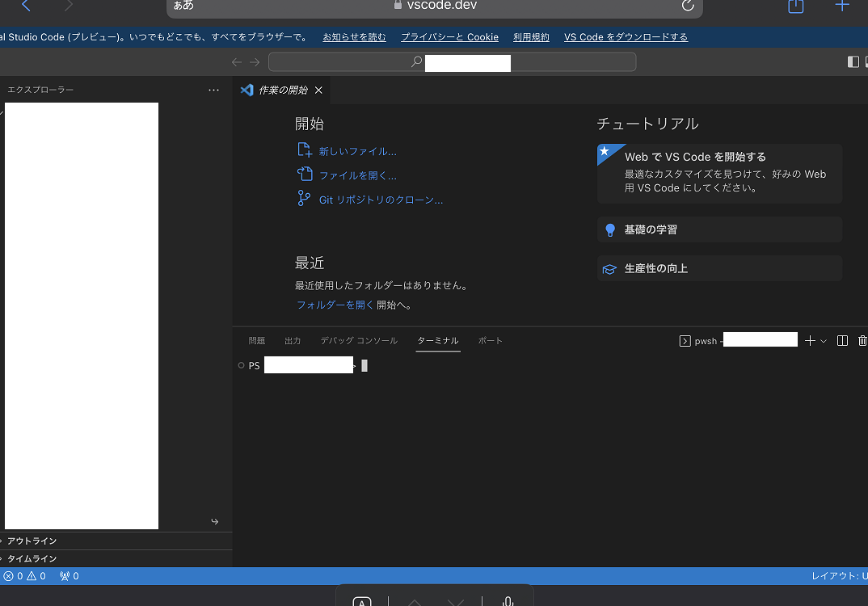This screenshot has width=868, height=606.
Task: Expand the アウトライン section
Action: [32, 541]
